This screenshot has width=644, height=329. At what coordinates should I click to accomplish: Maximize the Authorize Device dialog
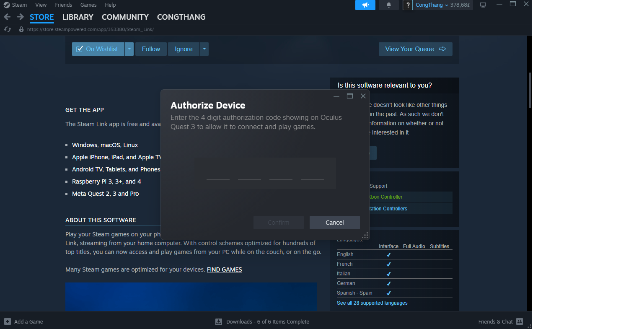(x=350, y=96)
